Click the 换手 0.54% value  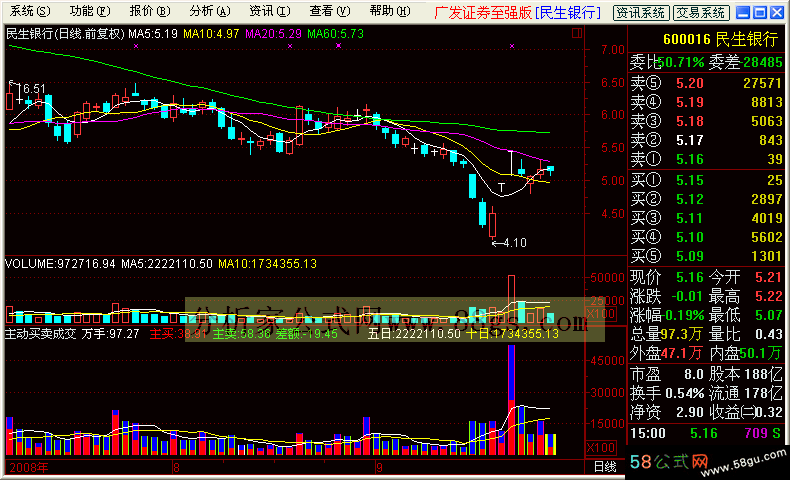pos(684,393)
